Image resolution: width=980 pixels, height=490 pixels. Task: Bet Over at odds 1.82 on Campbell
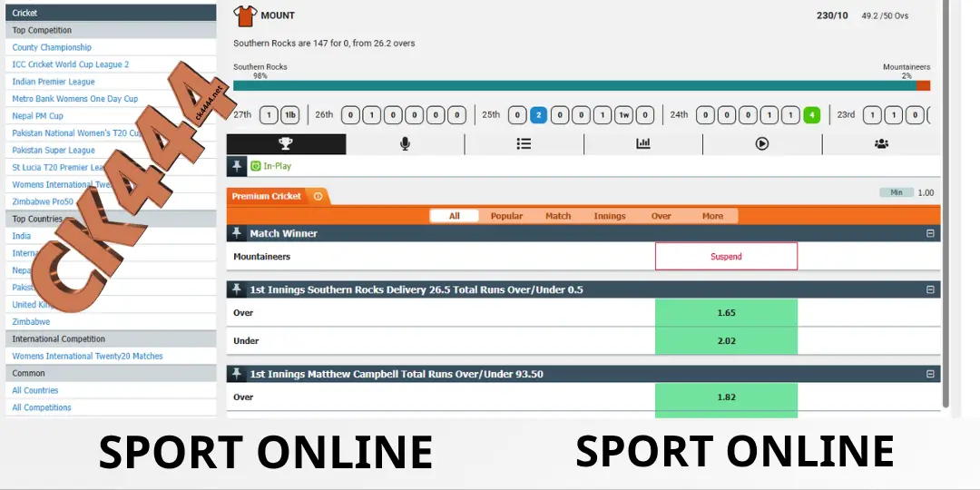pos(726,397)
